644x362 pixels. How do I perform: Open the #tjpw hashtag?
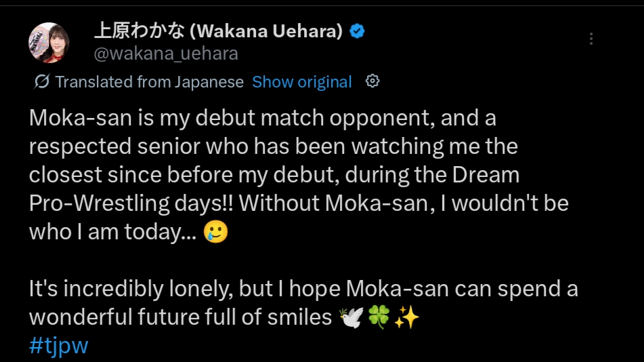point(59,346)
